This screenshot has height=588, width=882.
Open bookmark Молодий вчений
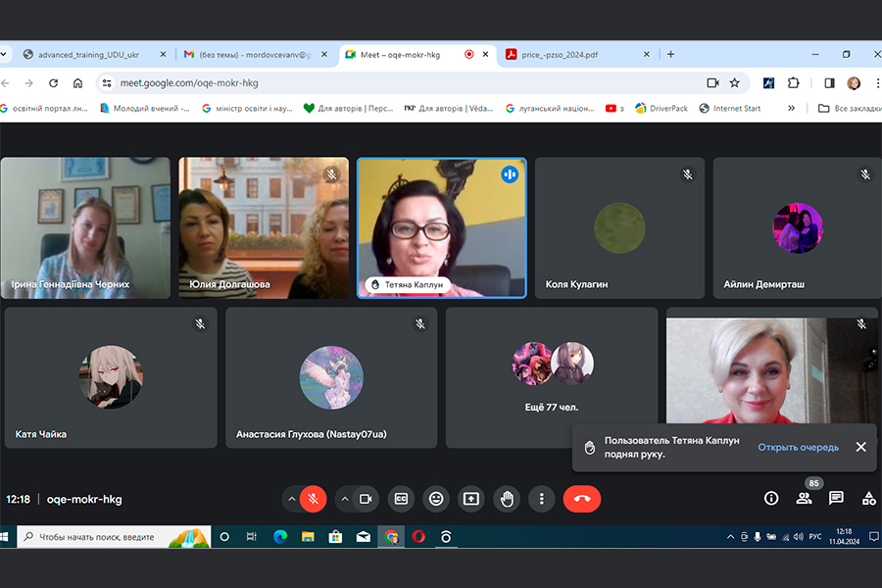click(x=145, y=108)
